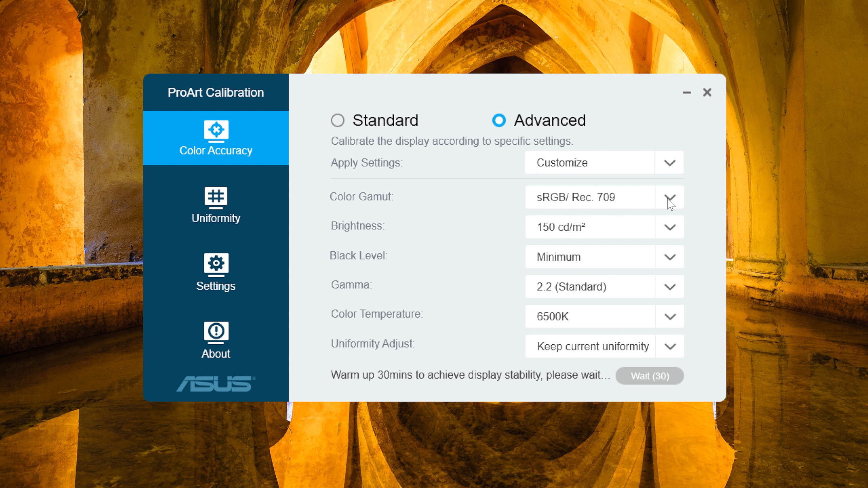Minimize the ProArt Calibration window
This screenshot has width=868, height=488.
click(x=687, y=93)
